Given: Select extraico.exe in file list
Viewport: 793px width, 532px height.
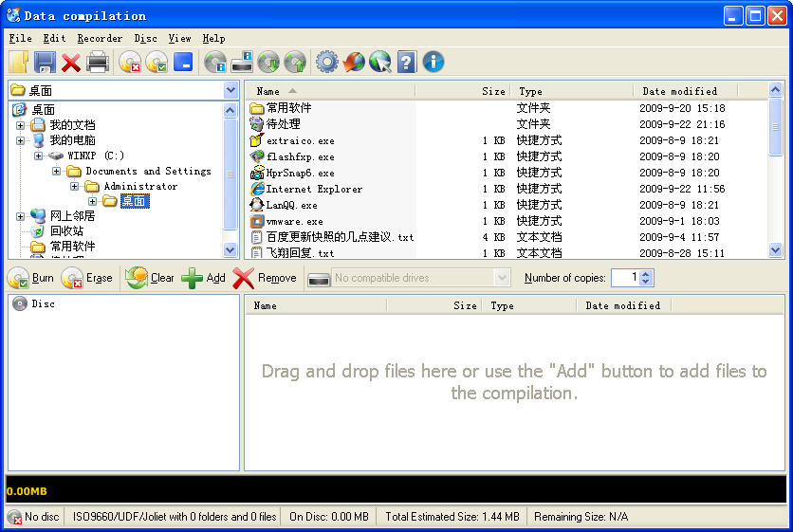Looking at the screenshot, I should pyautogui.click(x=301, y=140).
